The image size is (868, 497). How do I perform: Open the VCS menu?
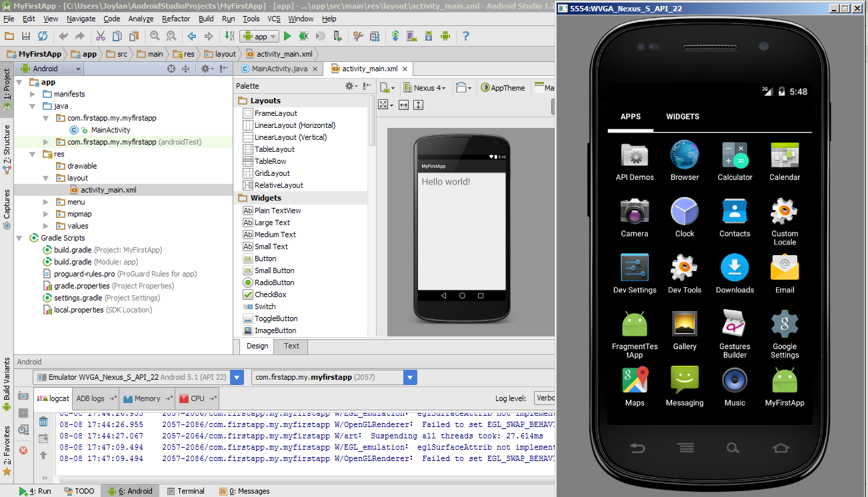point(274,19)
